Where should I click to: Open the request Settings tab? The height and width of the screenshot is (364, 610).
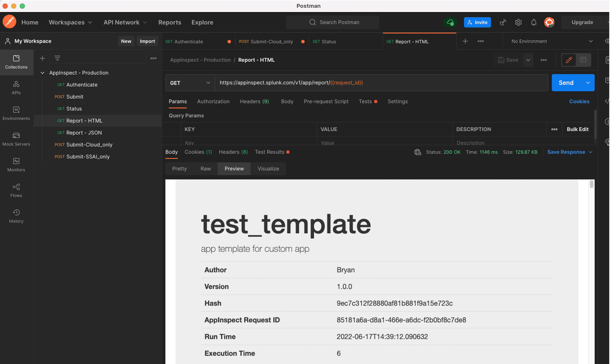397,102
